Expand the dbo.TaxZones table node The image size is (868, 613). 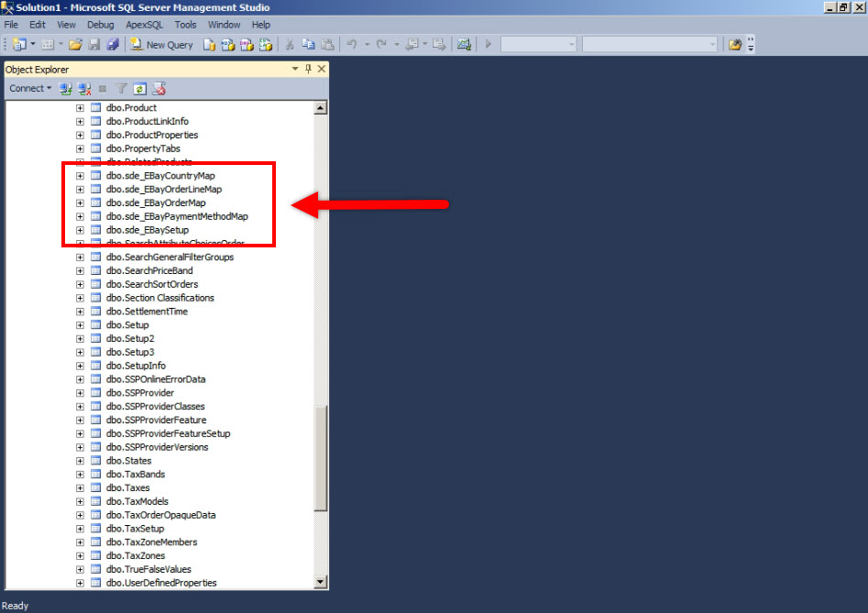80,556
